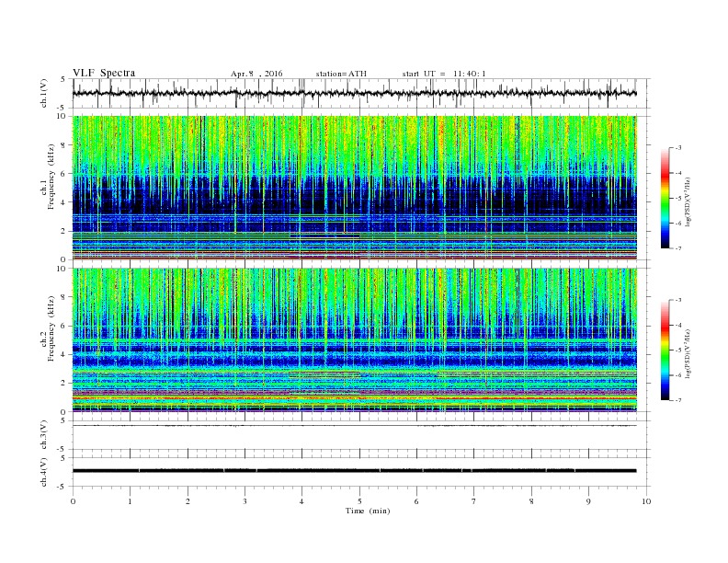728x563 pixels.
Task: Click the ch.1 spectrogram color bar
Action: click(665, 198)
